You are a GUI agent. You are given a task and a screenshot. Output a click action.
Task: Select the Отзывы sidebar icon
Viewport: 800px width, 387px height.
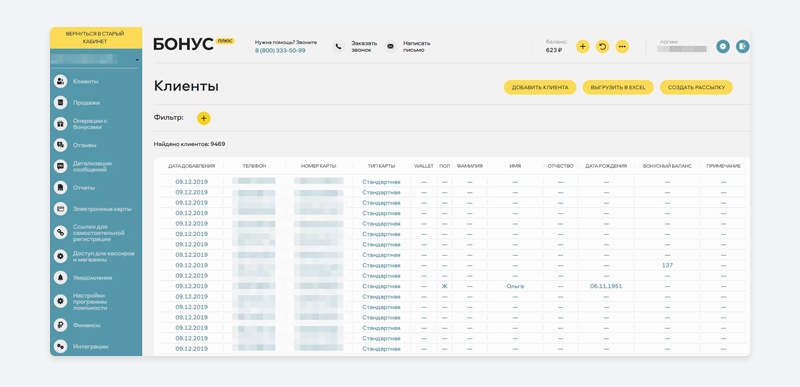point(61,145)
